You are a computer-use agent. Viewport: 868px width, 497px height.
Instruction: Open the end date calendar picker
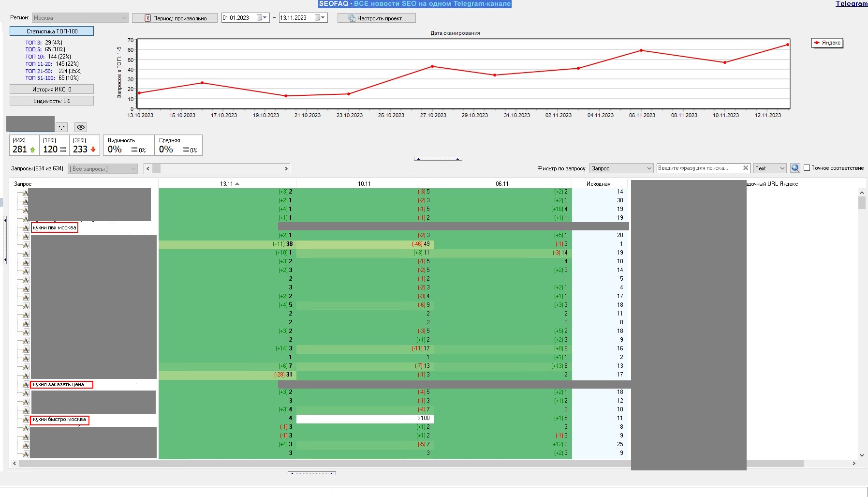[x=320, y=18]
